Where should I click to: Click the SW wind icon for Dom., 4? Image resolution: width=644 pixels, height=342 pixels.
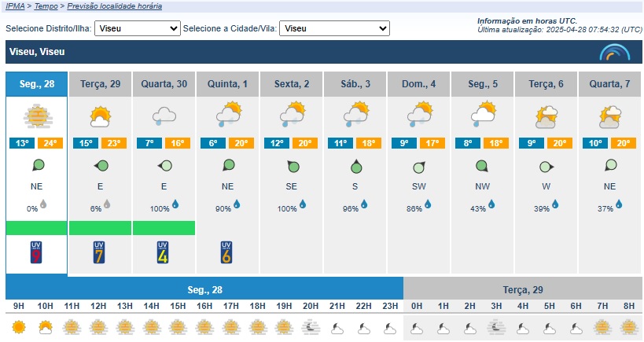419,167
